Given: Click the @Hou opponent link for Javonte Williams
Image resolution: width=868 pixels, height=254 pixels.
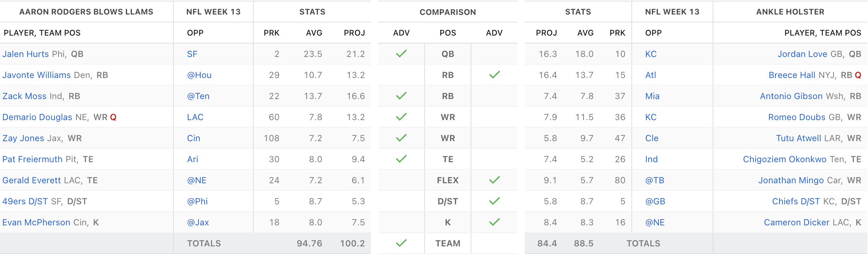Looking at the screenshot, I should (199, 75).
